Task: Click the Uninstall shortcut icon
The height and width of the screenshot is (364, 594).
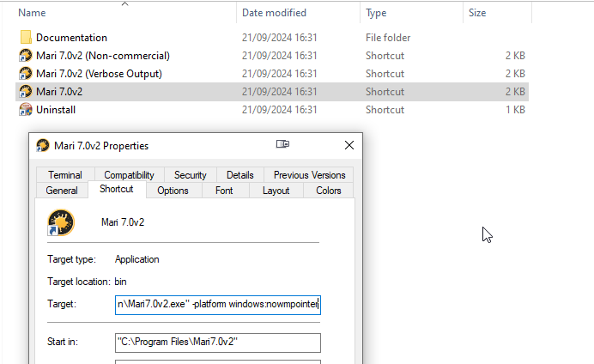Action: (26, 110)
